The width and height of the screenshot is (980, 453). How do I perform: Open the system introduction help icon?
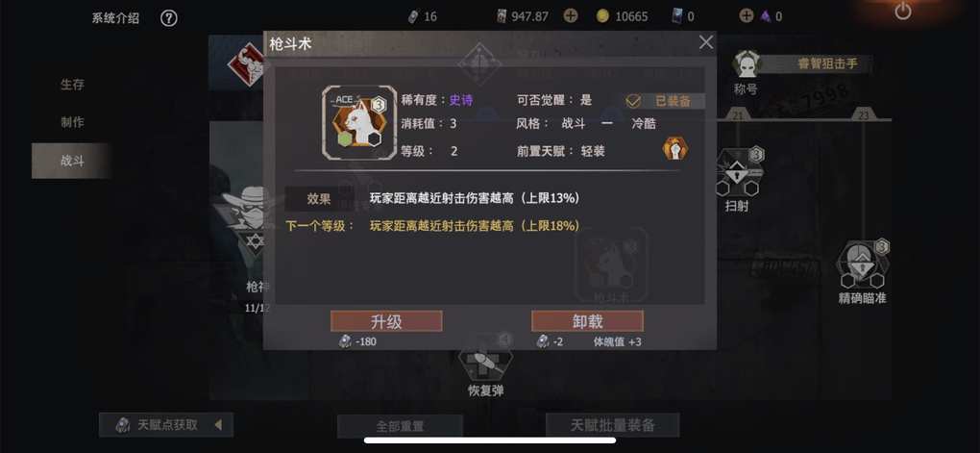[x=169, y=17]
